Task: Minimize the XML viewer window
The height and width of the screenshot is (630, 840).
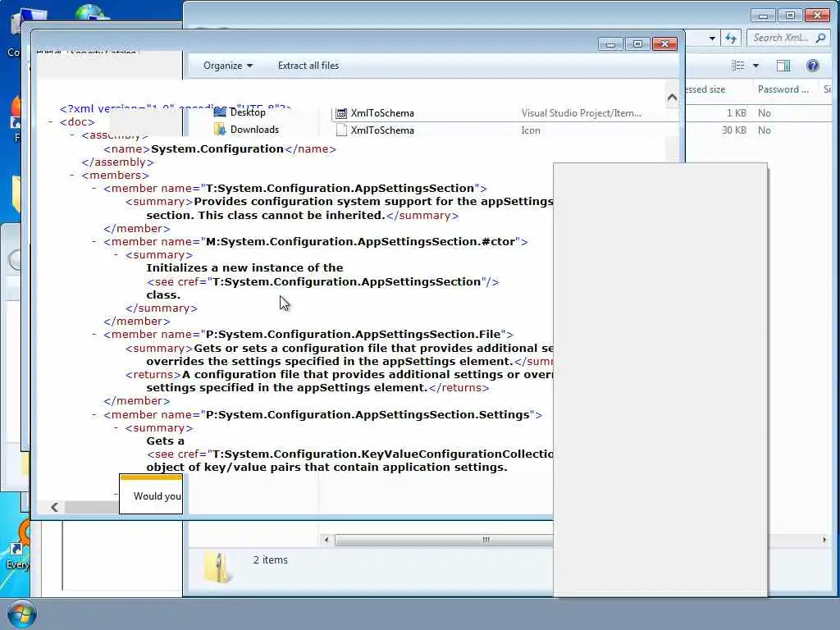Action: tap(610, 44)
